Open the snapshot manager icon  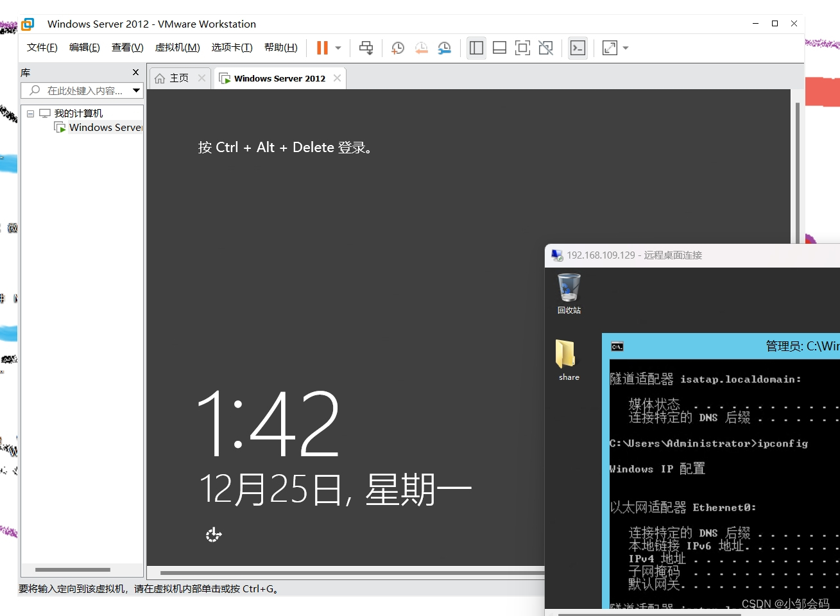[444, 47]
